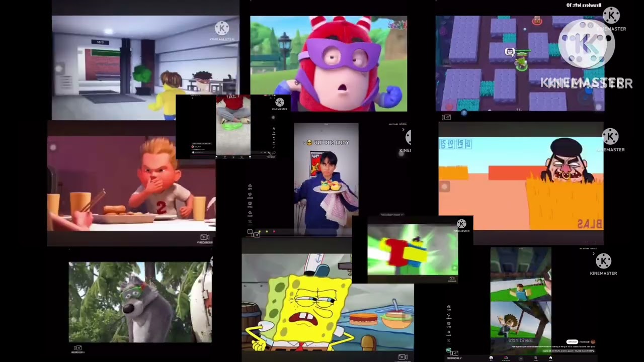The image size is (644, 362).
Task: Select the red masked Oddbods character video
Action: pos(329,63)
